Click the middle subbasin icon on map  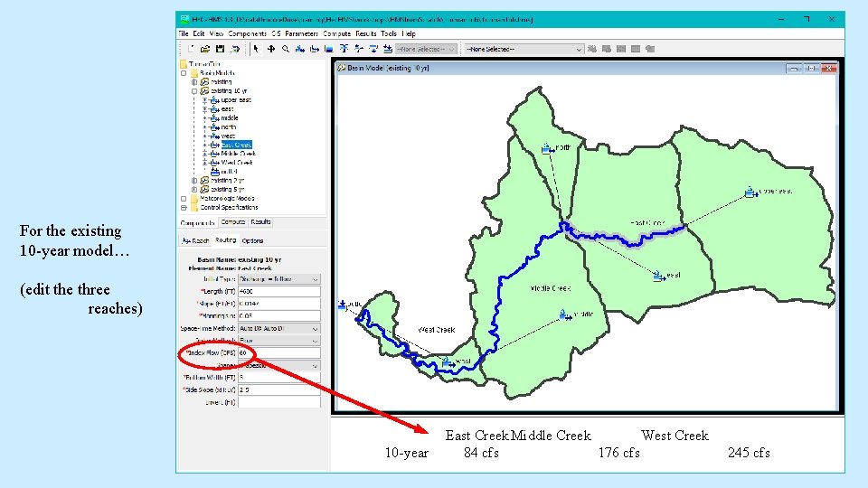point(564,314)
